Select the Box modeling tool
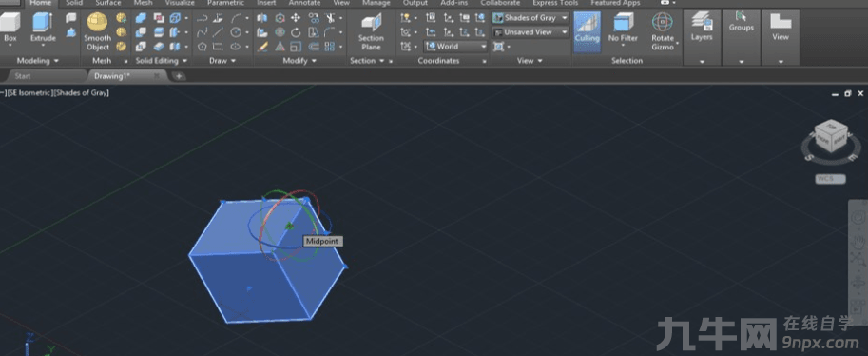The image size is (868, 356). (x=10, y=28)
